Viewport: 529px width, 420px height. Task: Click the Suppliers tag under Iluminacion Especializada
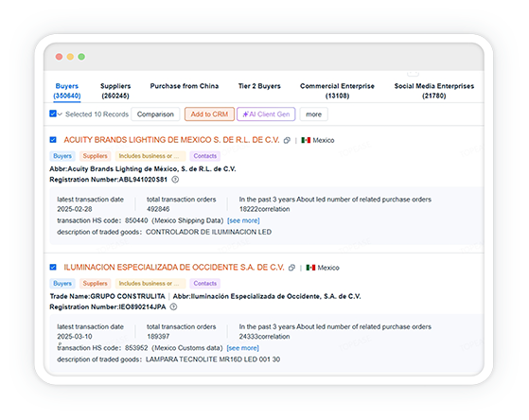click(96, 284)
